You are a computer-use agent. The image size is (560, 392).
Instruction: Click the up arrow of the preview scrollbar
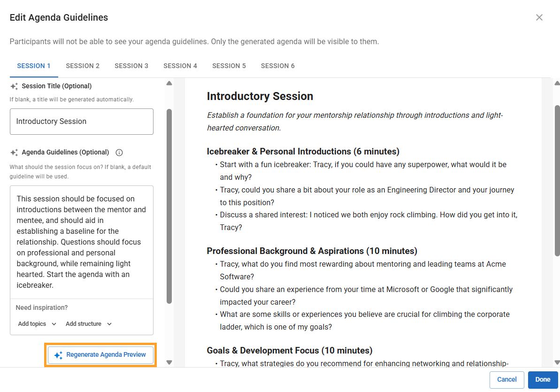(557, 83)
